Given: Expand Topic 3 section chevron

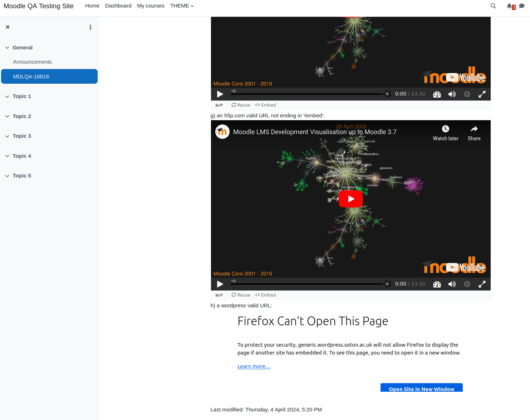Looking at the screenshot, I should pyautogui.click(x=7, y=136).
